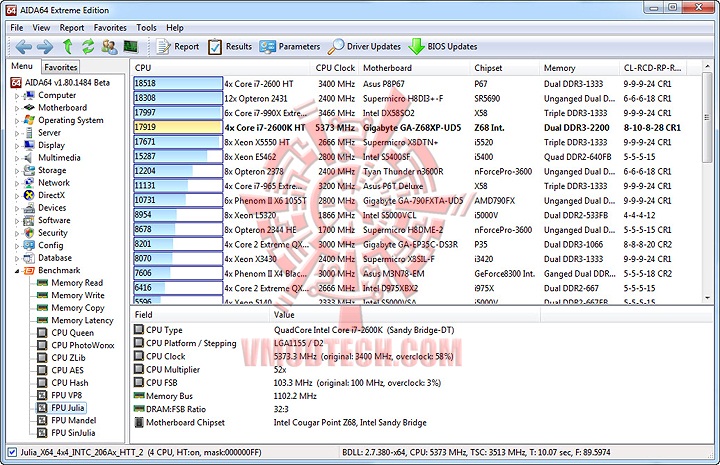This screenshot has width=720, height=465.
Task: Open the View menu
Action: pos(41,28)
